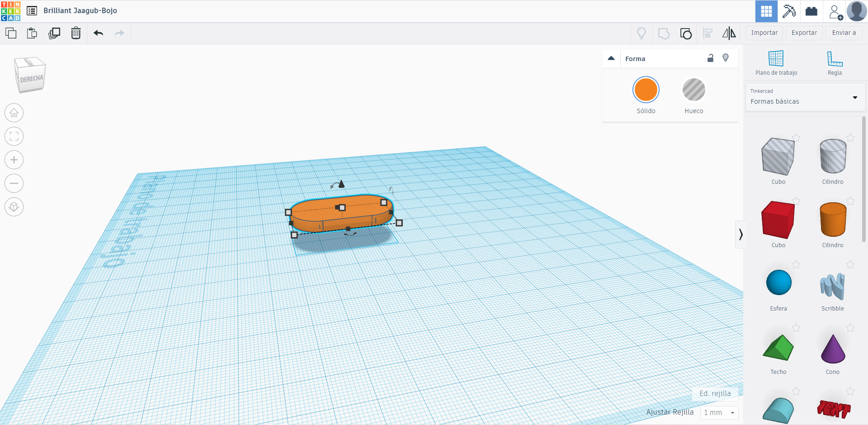Click the Tinkercad logo
The height and width of the screenshot is (425, 868).
coord(11,11)
